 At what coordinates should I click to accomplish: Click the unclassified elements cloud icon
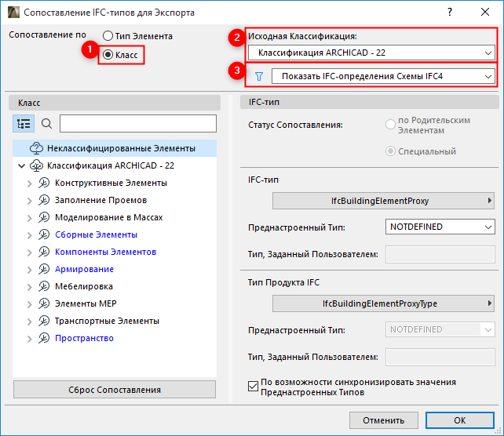37,148
